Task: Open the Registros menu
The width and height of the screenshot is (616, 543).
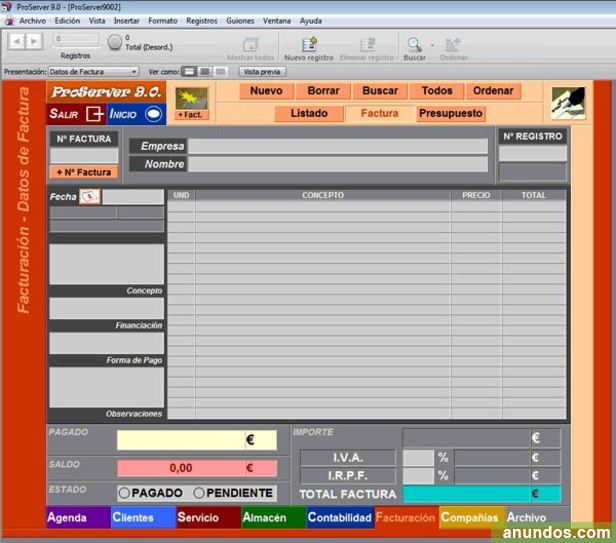Action: coord(202,21)
